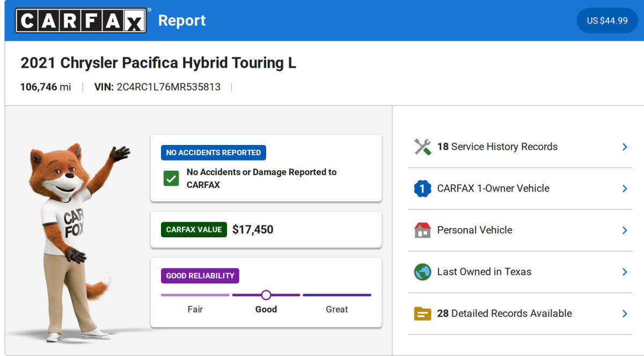The width and height of the screenshot is (644, 356).
Task: Click the US $44.99 price button
Action: point(607,20)
